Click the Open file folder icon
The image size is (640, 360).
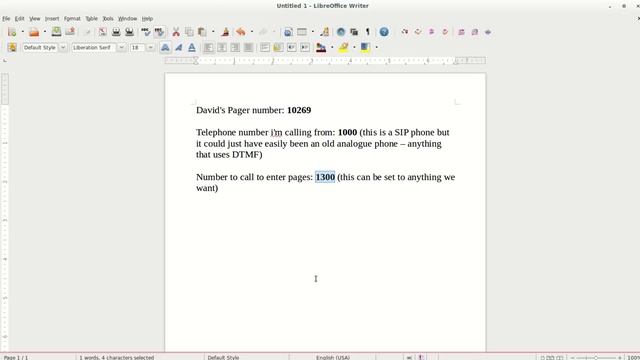coord(34,32)
